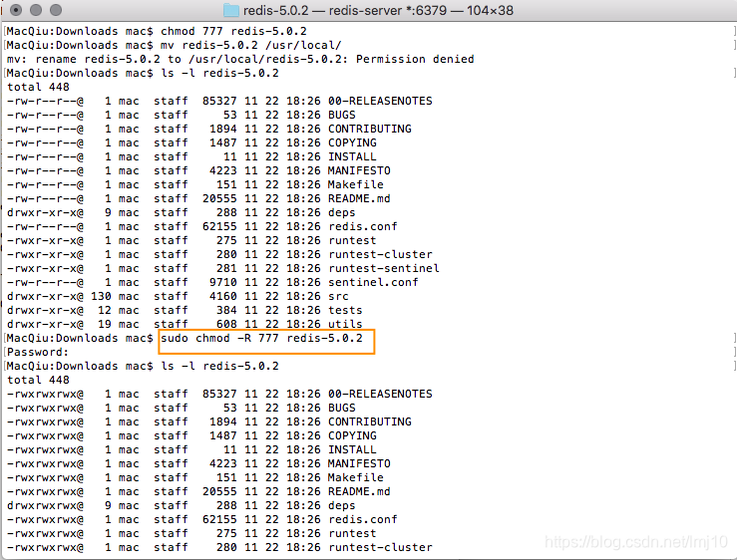Click the red close window button
This screenshot has width=737, height=560.
(x=16, y=10)
